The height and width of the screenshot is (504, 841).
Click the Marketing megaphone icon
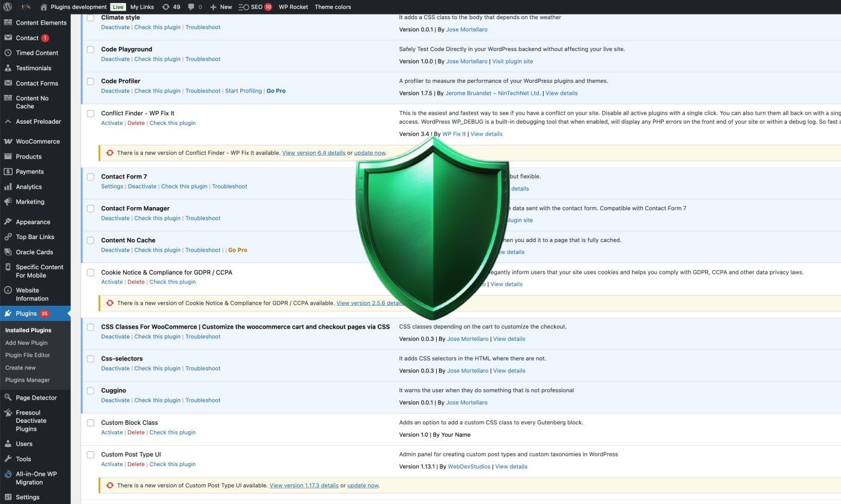point(8,202)
